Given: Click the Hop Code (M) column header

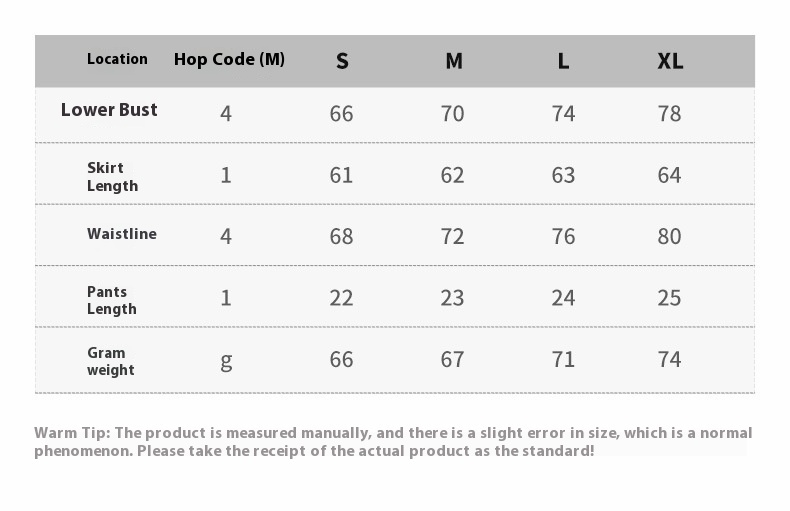Looking at the screenshot, I should coord(229,59).
